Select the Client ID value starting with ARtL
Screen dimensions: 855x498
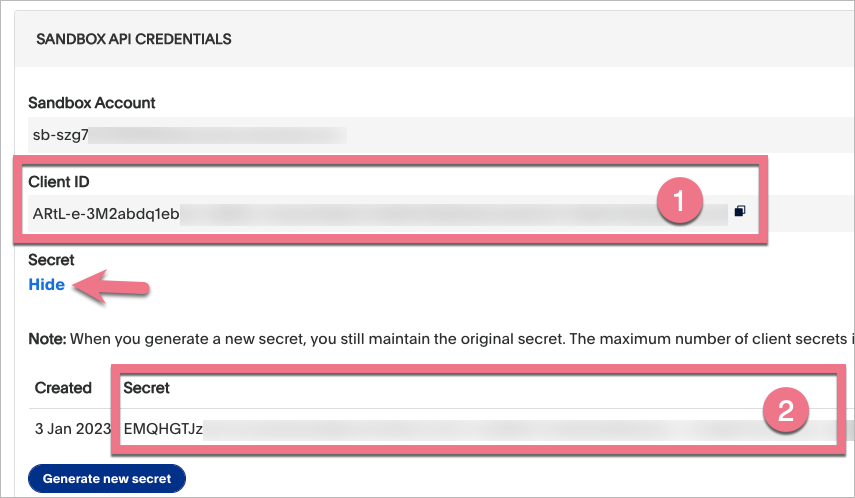pyautogui.click(x=106, y=212)
